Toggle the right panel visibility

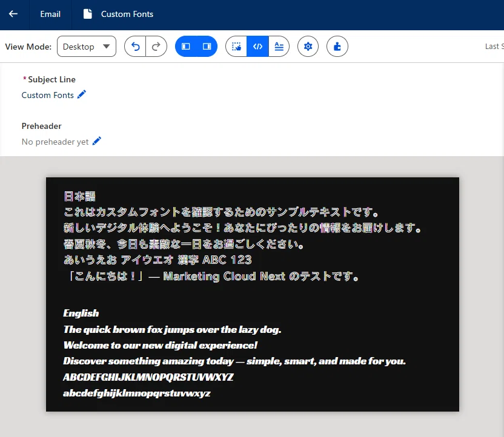click(207, 47)
